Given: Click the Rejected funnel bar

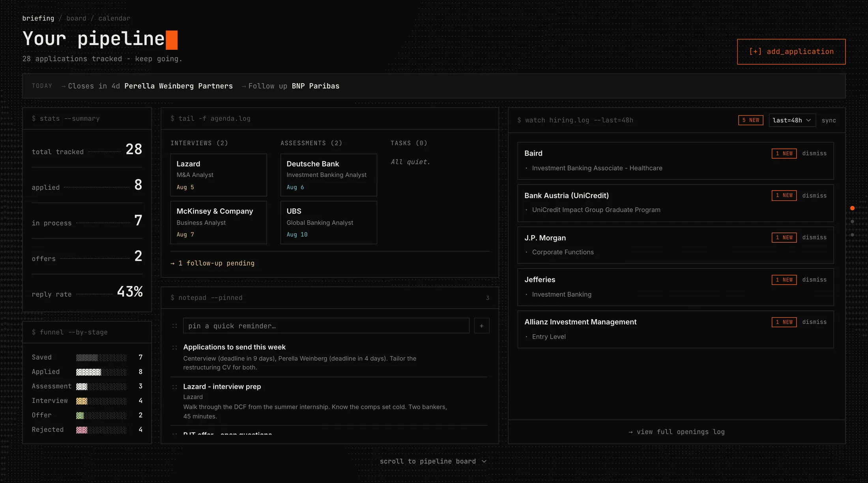Looking at the screenshot, I should pos(101,430).
